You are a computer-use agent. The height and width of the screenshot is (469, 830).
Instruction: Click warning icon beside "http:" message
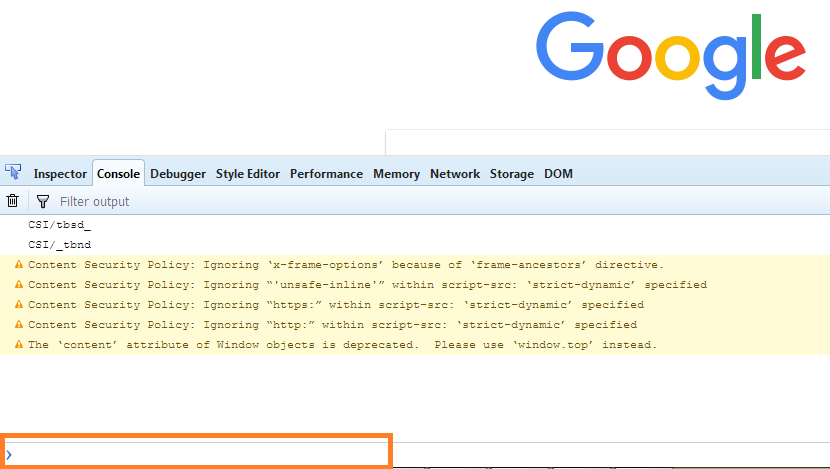pos(19,324)
